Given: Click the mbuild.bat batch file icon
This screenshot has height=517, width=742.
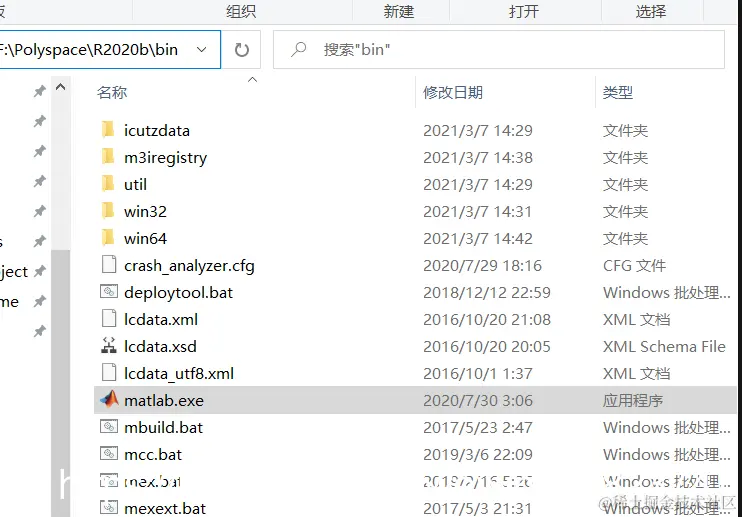Looking at the screenshot, I should point(109,426).
